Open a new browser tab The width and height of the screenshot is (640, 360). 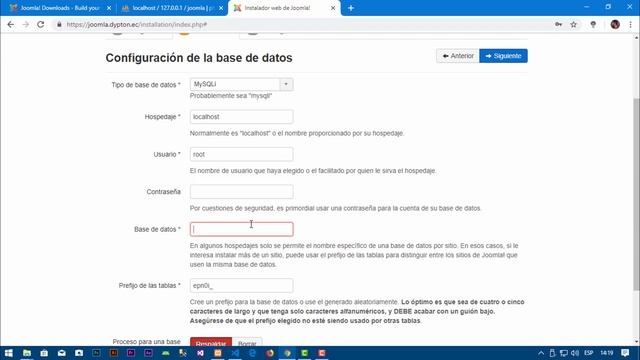pos(351,8)
